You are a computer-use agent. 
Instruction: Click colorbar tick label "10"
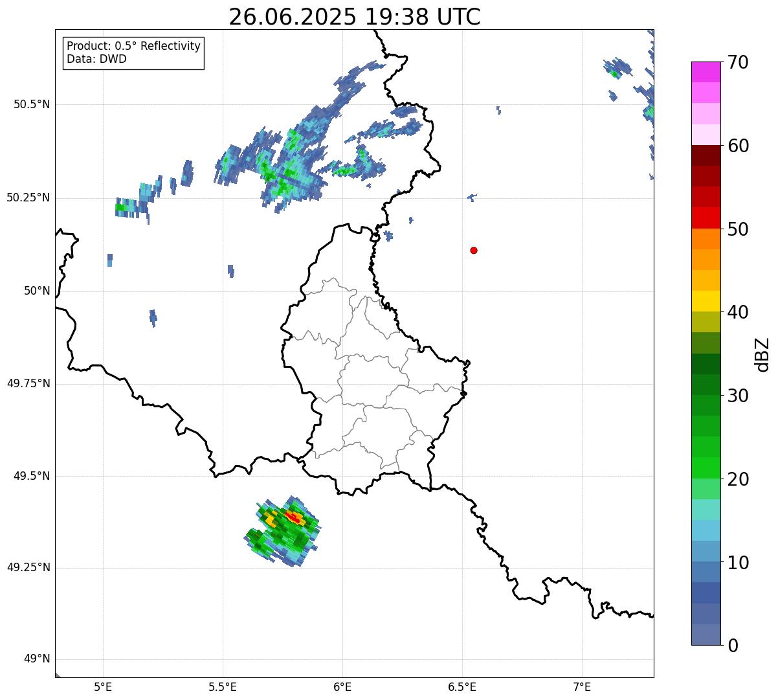pyautogui.click(x=738, y=563)
